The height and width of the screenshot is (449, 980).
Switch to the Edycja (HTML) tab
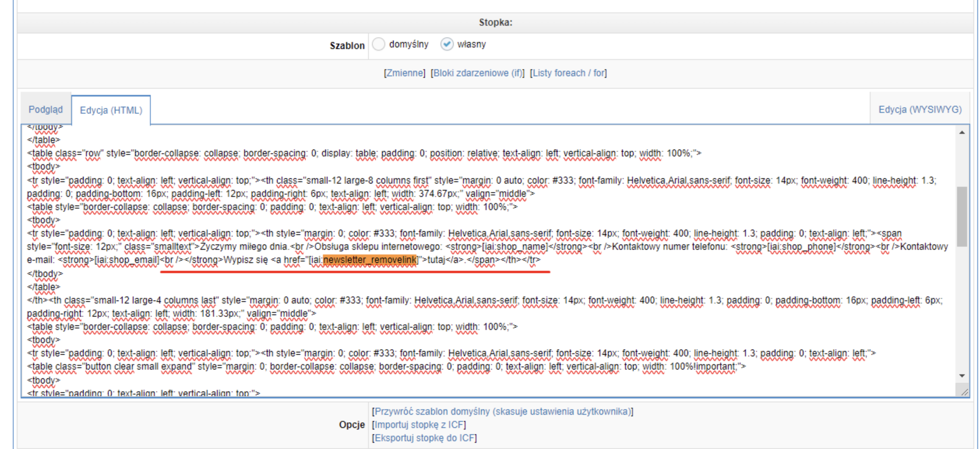pos(111,110)
